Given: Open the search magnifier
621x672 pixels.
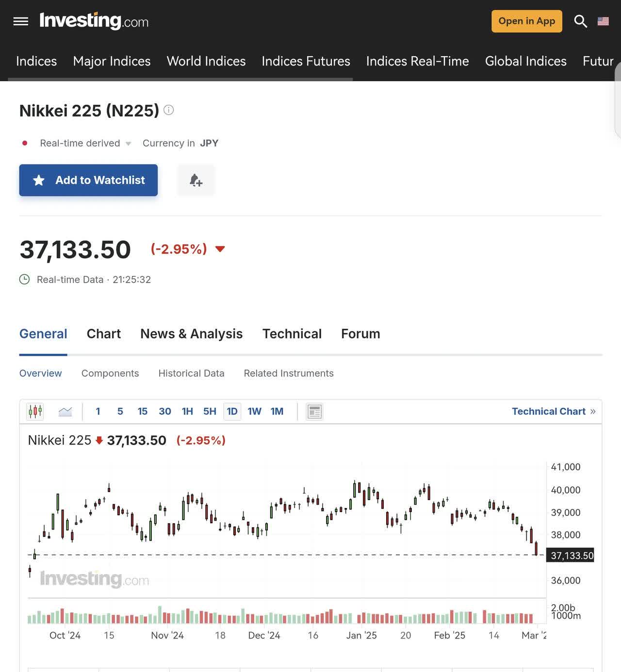Looking at the screenshot, I should tap(580, 21).
